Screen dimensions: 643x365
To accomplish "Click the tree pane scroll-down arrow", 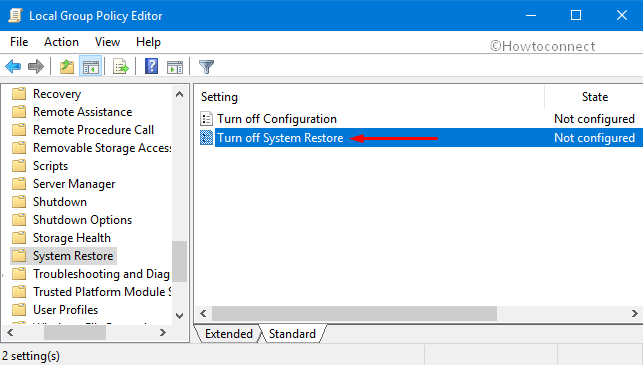I will coord(179,315).
